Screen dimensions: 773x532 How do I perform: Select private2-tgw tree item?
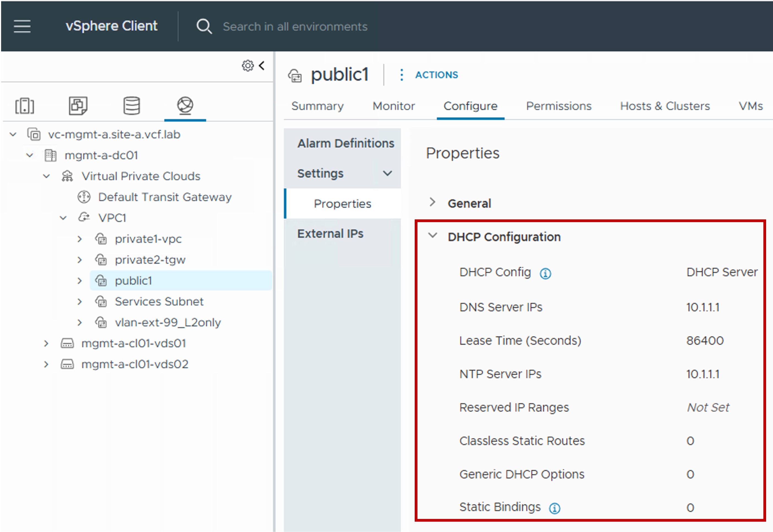(x=150, y=260)
